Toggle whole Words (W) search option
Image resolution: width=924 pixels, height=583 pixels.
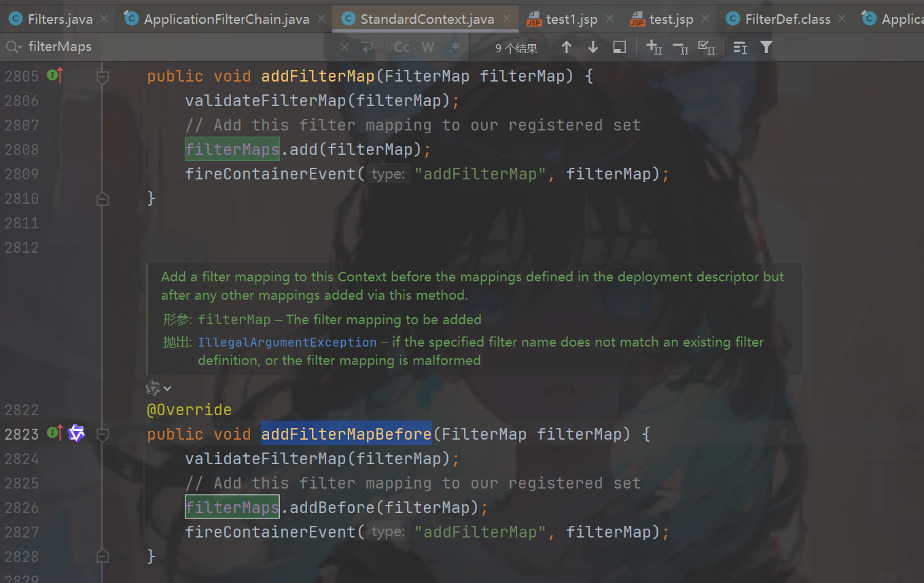(427, 47)
